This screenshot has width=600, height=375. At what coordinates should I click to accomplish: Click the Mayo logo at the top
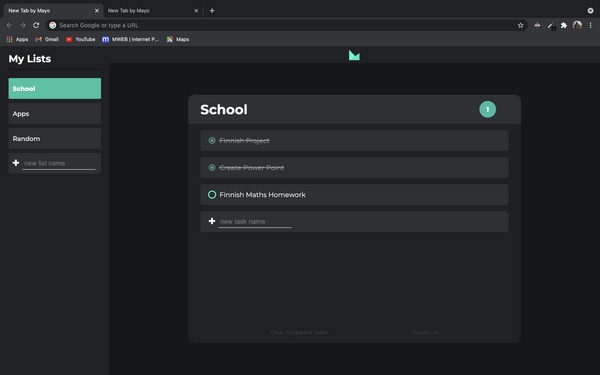click(354, 55)
